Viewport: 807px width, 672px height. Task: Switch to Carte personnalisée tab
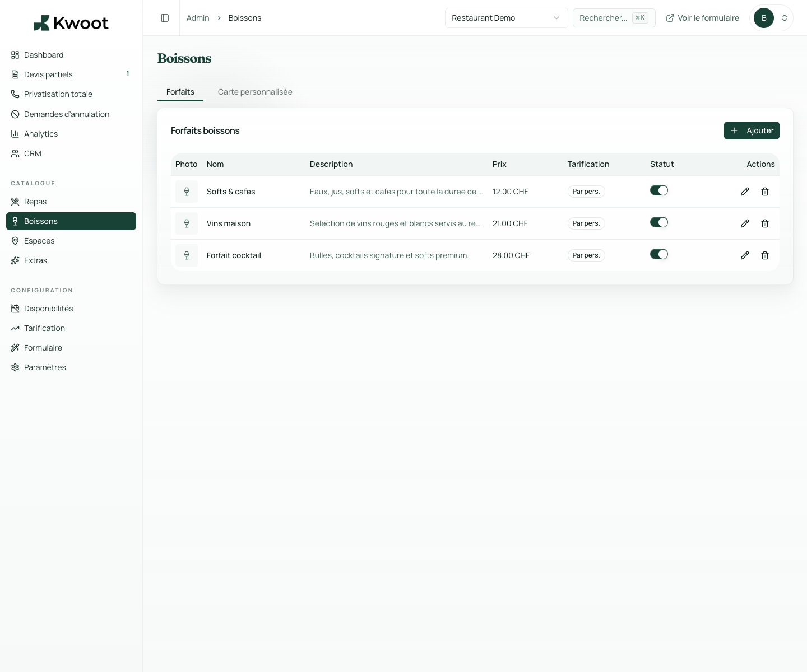(255, 92)
